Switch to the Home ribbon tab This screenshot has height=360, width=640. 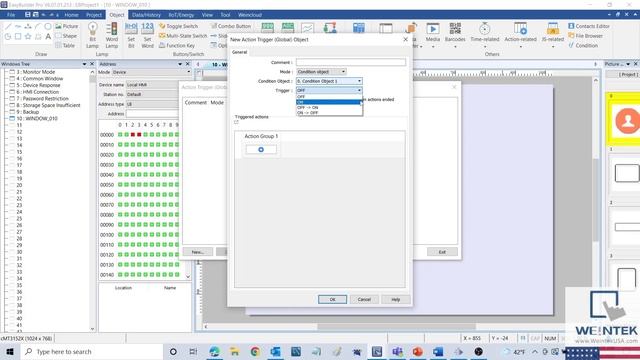(71, 15)
